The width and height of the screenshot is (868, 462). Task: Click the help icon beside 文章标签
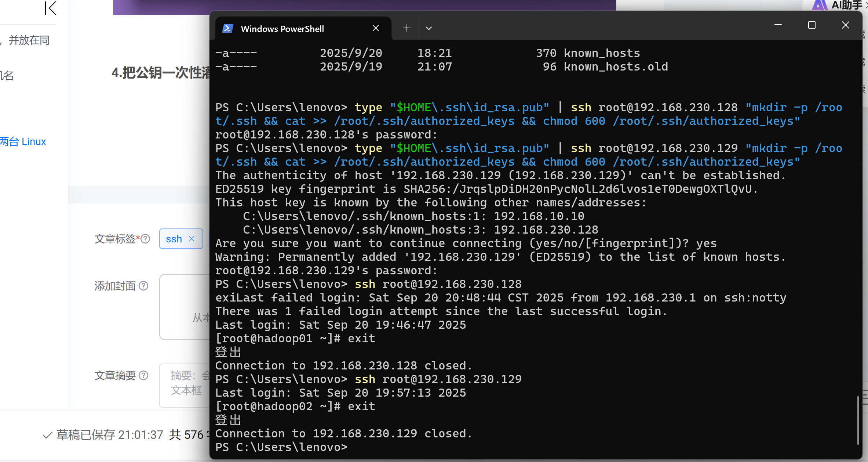tap(146, 239)
